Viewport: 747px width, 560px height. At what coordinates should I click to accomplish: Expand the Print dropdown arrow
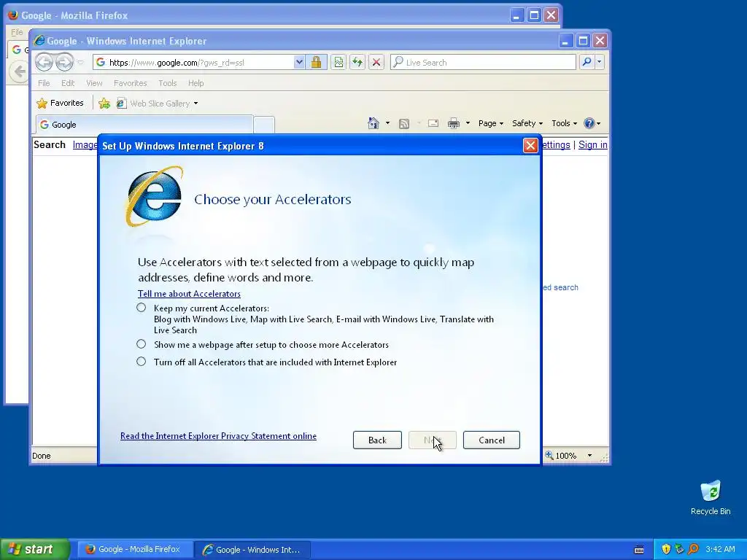tap(468, 123)
